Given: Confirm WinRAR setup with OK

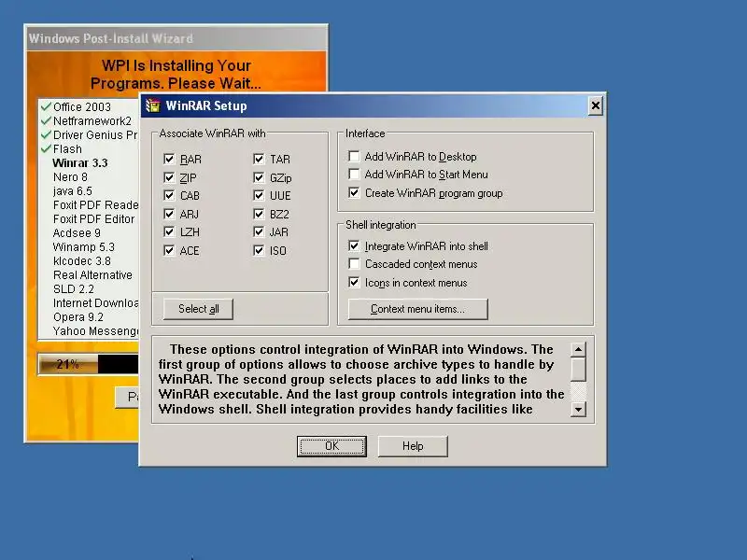Looking at the screenshot, I should (331, 446).
